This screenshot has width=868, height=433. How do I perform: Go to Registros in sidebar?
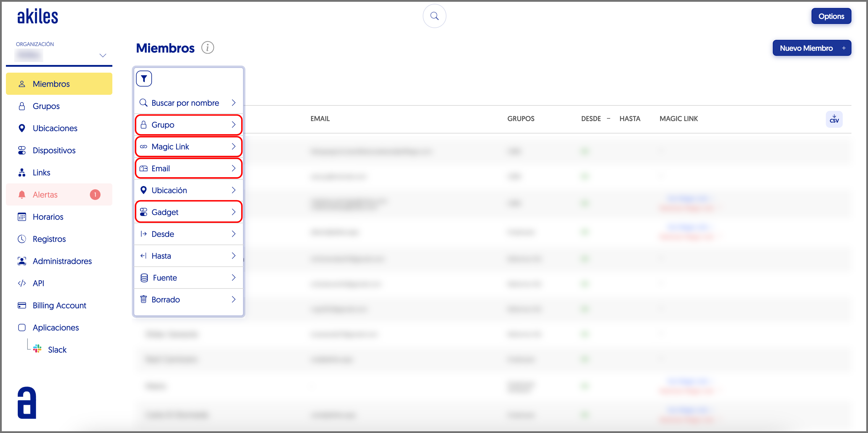coord(49,239)
